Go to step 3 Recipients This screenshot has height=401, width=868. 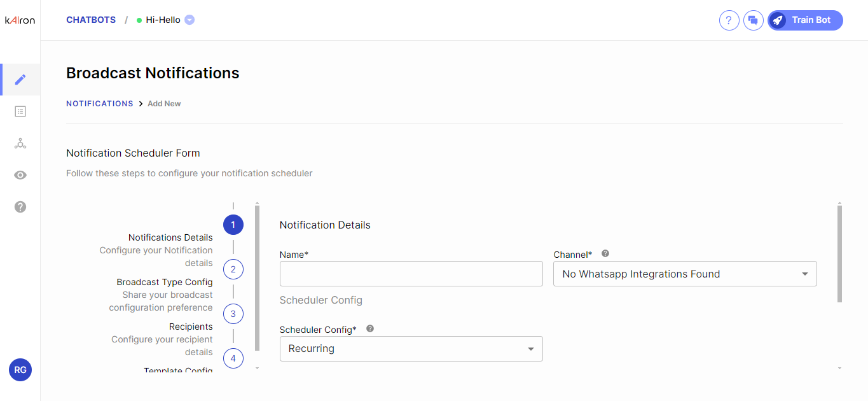(233, 314)
